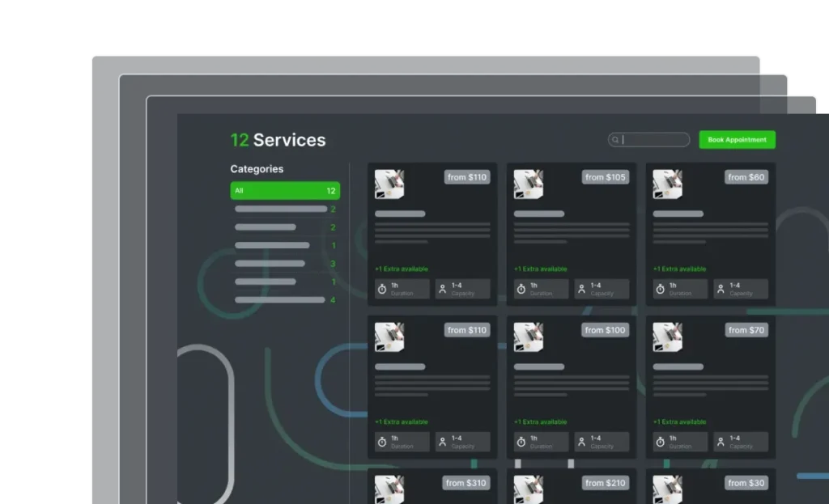Open the thumbnail of the from $60 service
Viewport: 829px width, 504px height.
click(x=667, y=184)
